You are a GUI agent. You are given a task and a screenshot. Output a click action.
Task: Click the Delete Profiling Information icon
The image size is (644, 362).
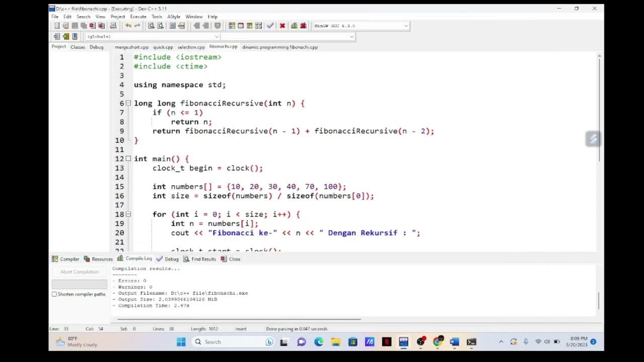click(x=303, y=26)
